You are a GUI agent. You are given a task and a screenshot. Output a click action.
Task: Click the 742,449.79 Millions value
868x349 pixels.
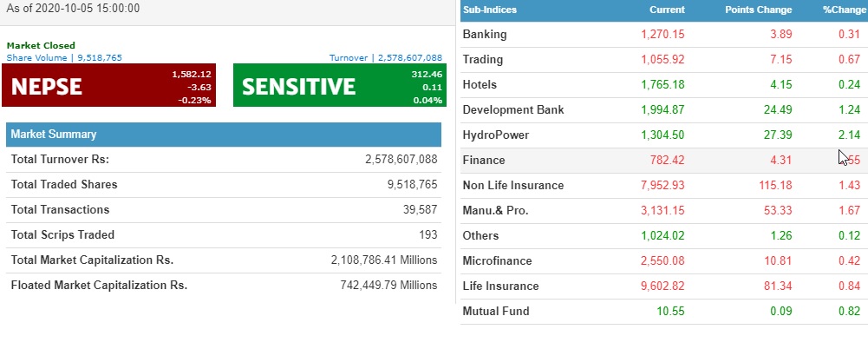coord(388,286)
